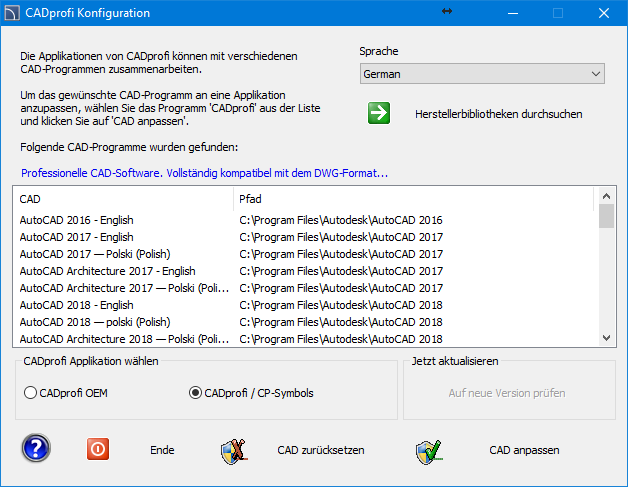Select AutoCAD Architecture 2017 - English row
Viewport: 628px width, 487px height.
[x=107, y=271]
